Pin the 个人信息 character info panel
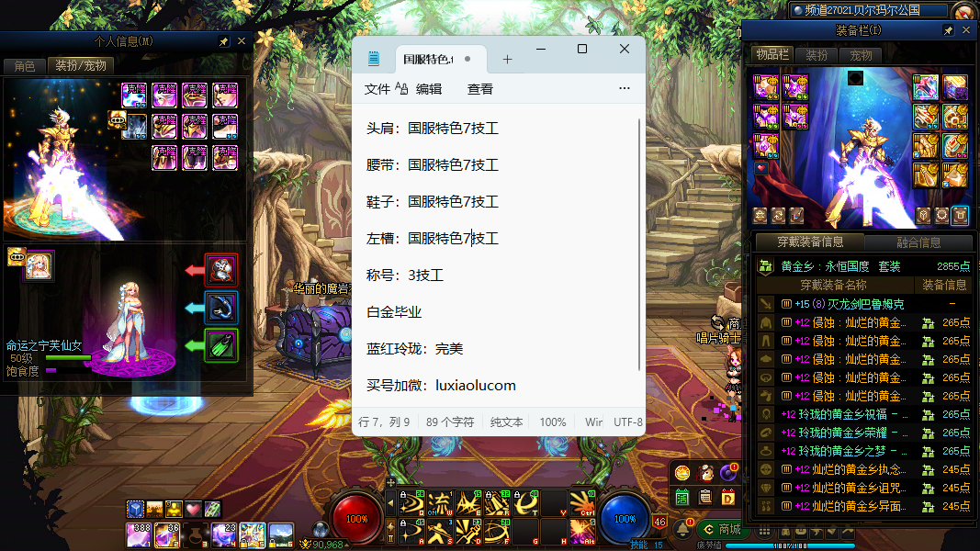980x551 pixels. click(x=224, y=41)
